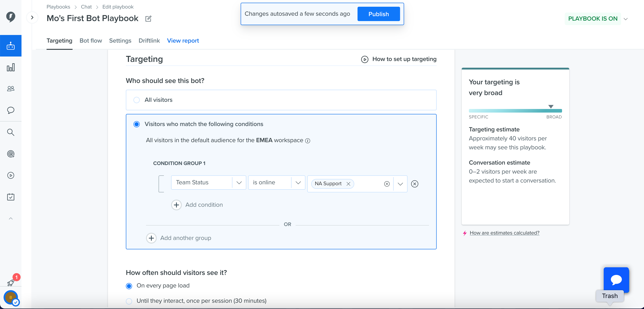The width and height of the screenshot is (644, 309).
Task: Go to the Playbooks breadcrumb
Action: pyautogui.click(x=58, y=7)
